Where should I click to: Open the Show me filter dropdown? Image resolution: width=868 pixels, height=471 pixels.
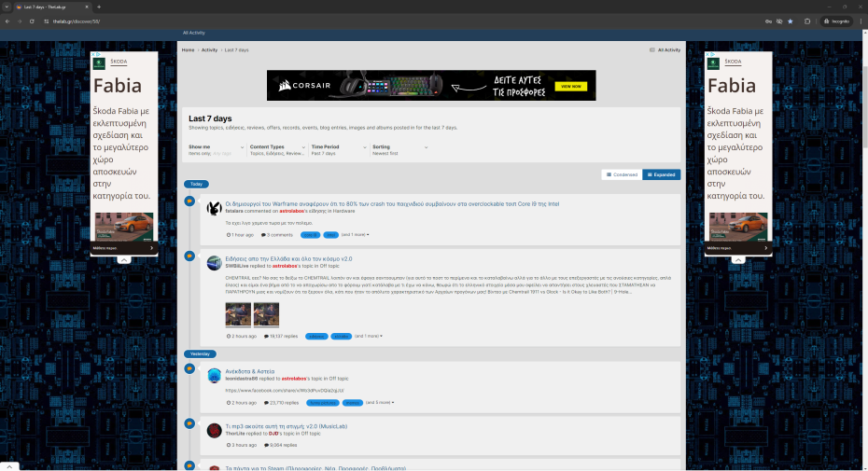pyautogui.click(x=216, y=150)
